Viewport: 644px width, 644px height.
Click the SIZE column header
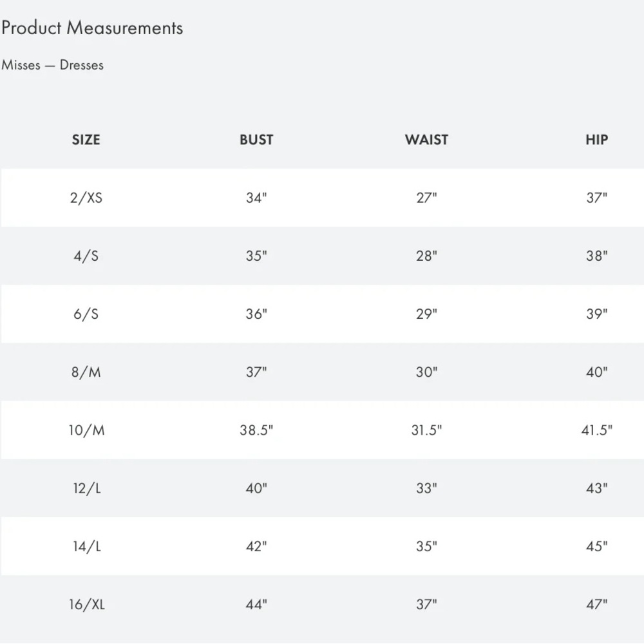(86, 140)
